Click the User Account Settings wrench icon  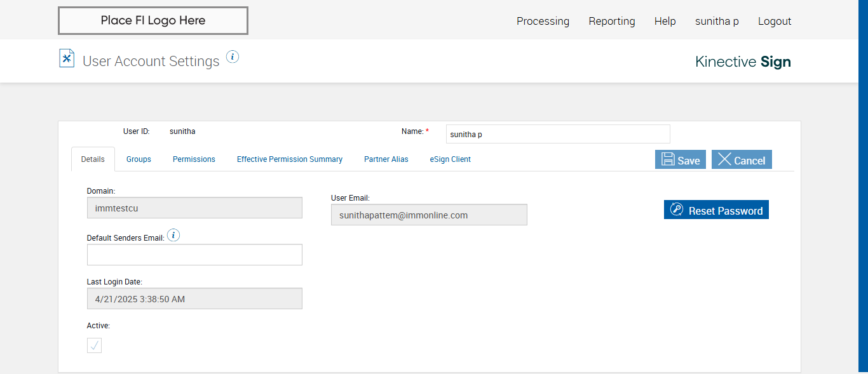click(67, 58)
